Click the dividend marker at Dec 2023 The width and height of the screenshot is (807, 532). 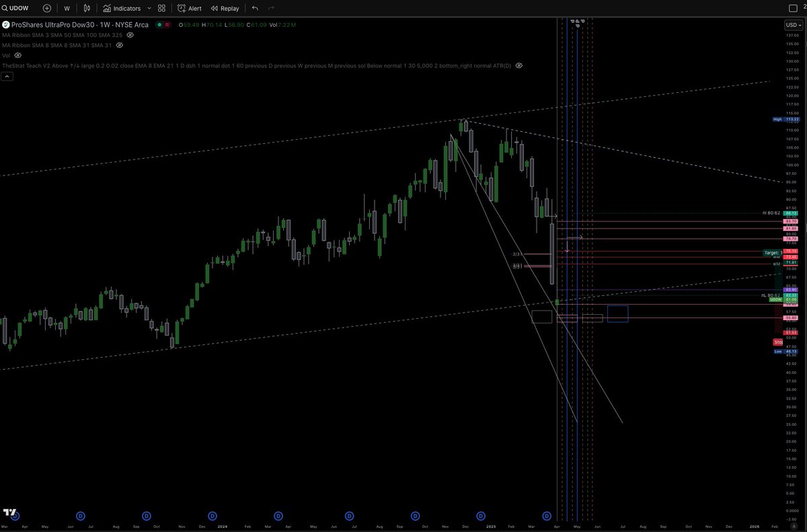(x=213, y=516)
